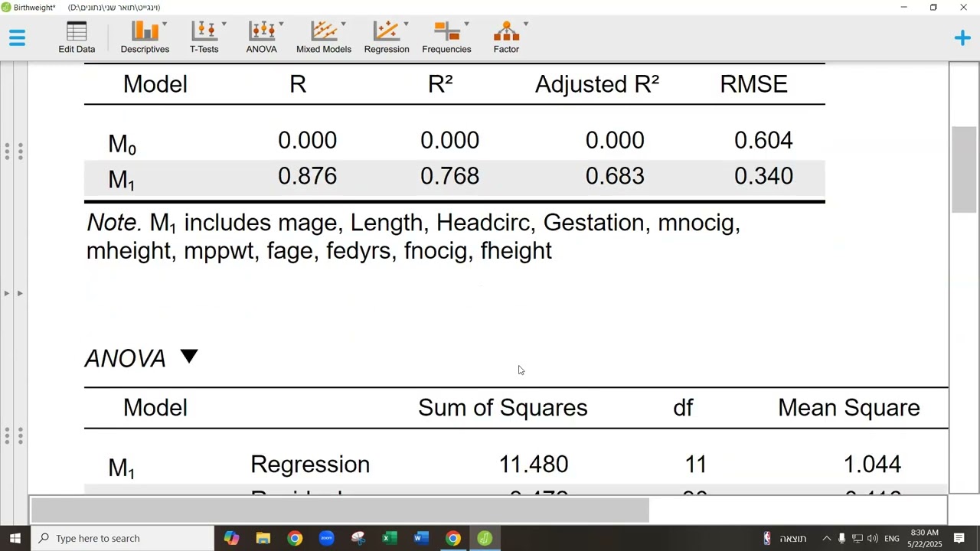Click the RMSE column header
This screenshot has height=551, width=980.
753,83
